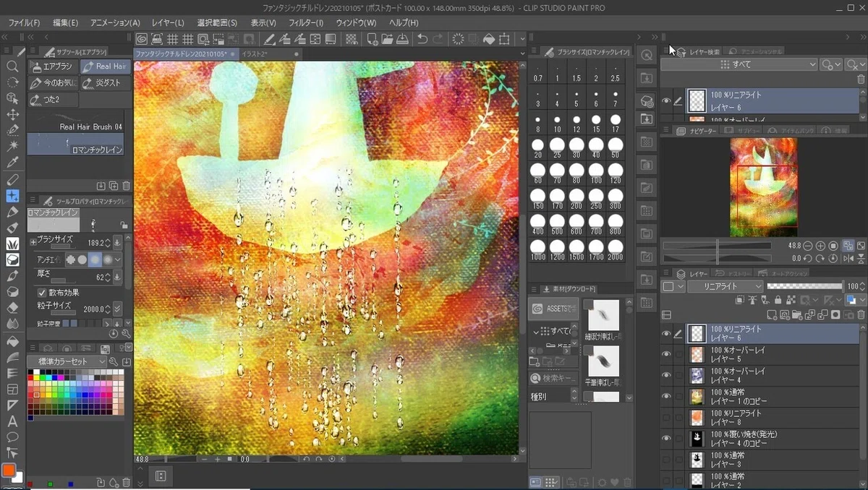868x490 pixels.
Task: Expand ブラシサイズ plus toggle in tool property
Action: point(32,241)
